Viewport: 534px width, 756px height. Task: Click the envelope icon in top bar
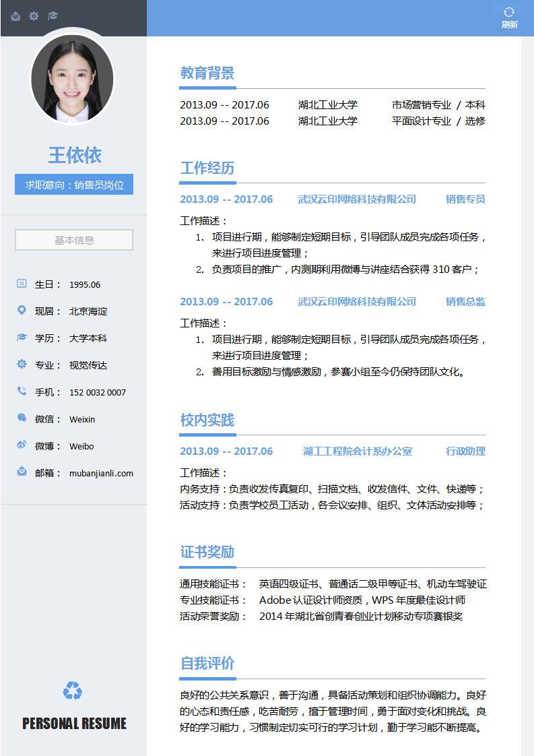(x=15, y=16)
